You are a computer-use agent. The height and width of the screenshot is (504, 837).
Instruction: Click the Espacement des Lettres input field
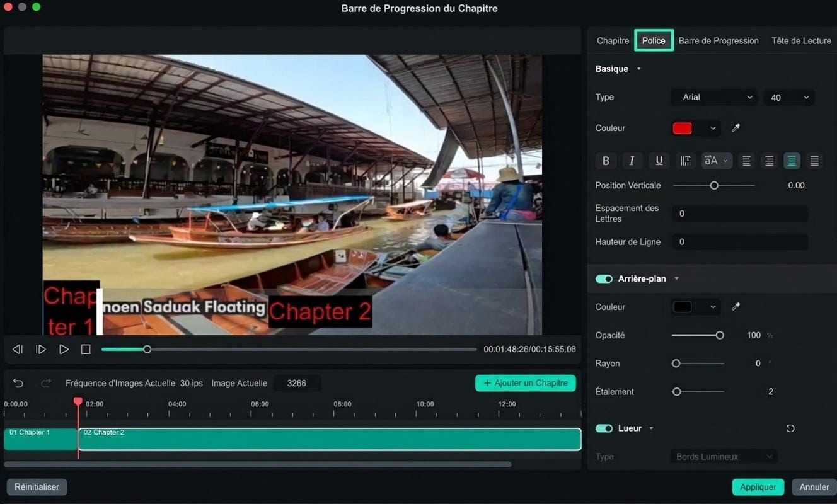point(740,214)
